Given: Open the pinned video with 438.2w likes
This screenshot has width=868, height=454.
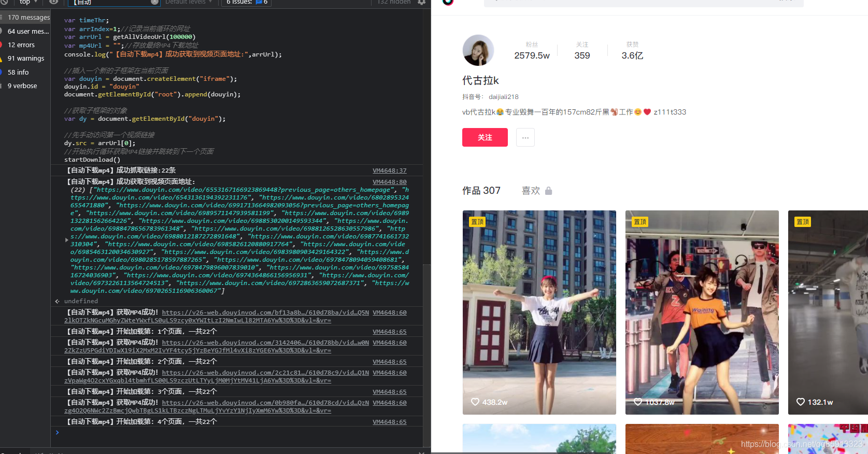Looking at the screenshot, I should (x=539, y=313).
